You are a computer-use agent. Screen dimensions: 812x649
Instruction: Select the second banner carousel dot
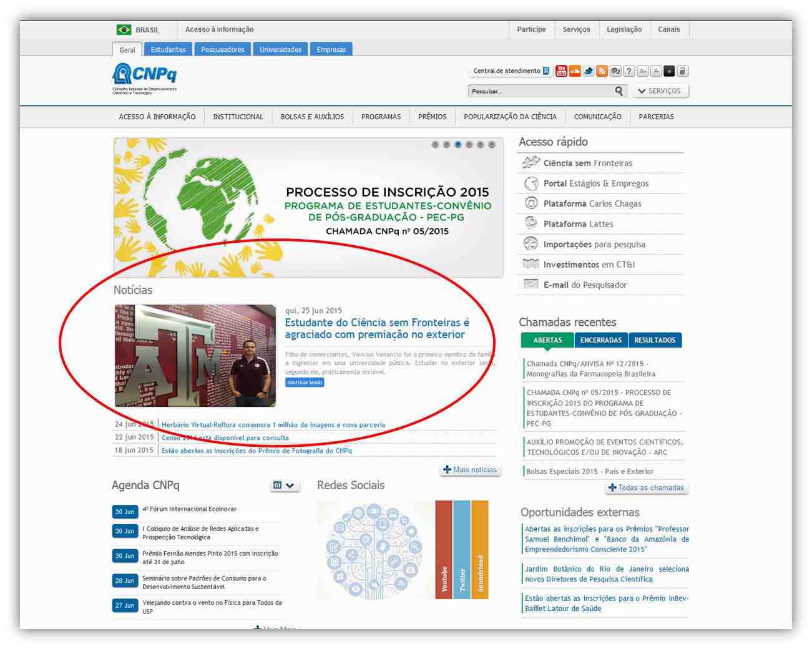[446, 144]
